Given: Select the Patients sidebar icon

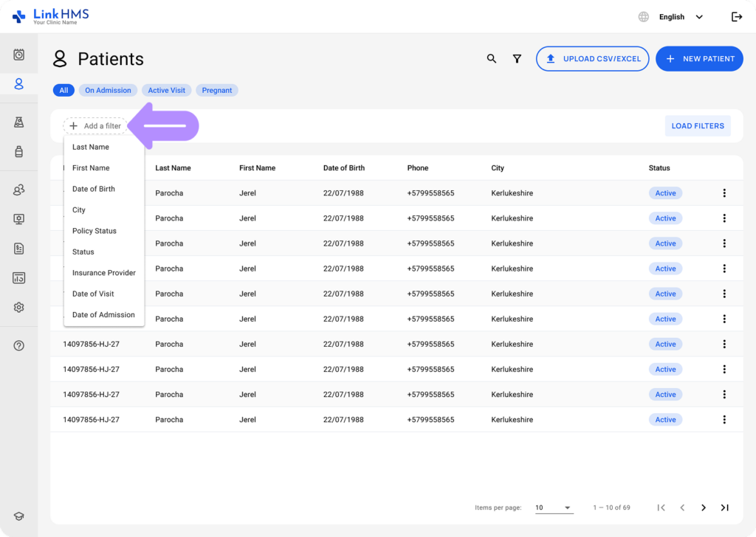Looking at the screenshot, I should pyautogui.click(x=19, y=83).
